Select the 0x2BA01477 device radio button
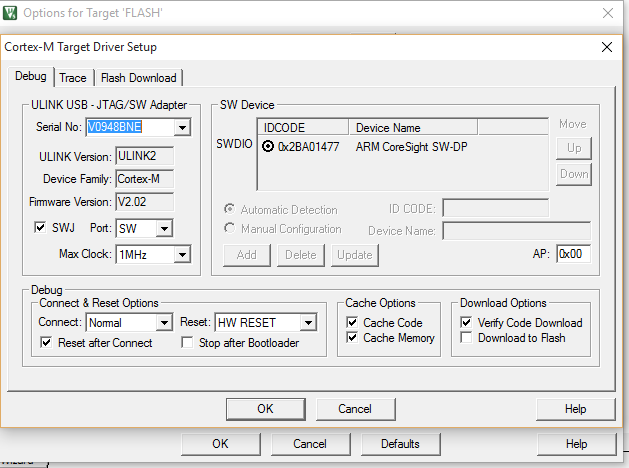The width and height of the screenshot is (629, 468). tap(268, 146)
